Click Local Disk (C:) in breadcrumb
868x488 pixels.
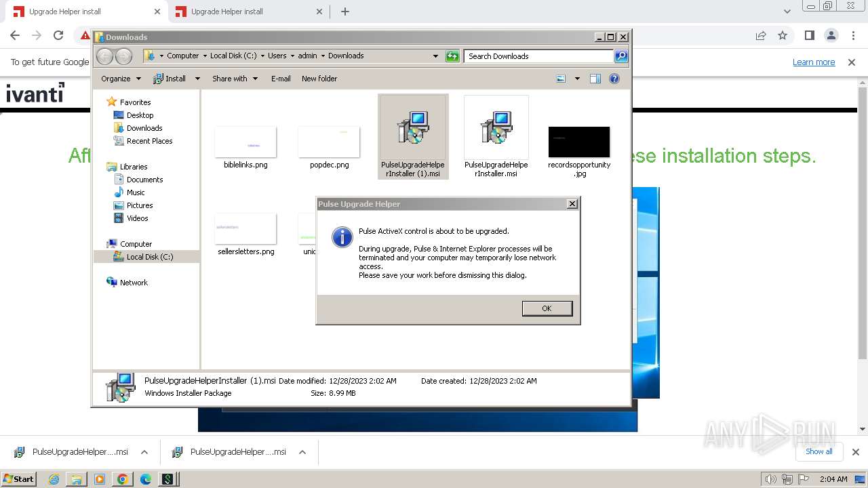click(x=233, y=56)
